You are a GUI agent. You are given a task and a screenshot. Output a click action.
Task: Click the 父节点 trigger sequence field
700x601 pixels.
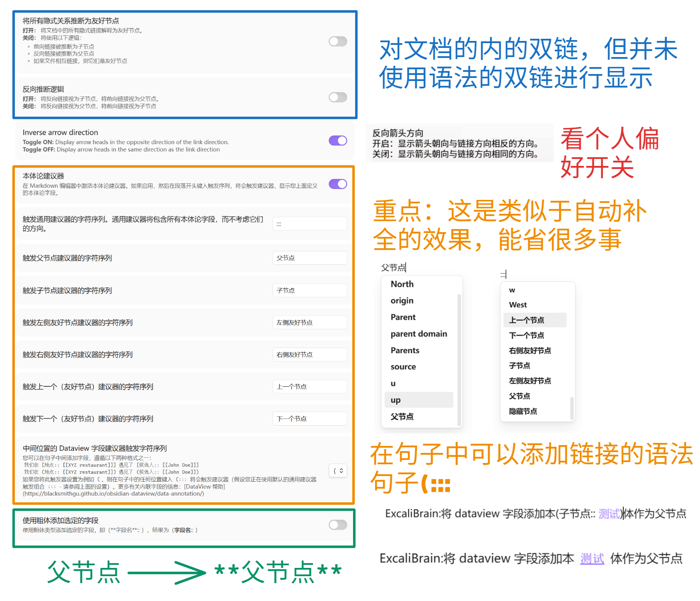[310, 258]
